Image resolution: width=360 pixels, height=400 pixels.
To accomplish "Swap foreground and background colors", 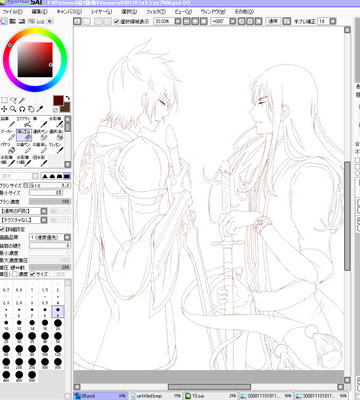I will pyautogui.click(x=68, y=98).
